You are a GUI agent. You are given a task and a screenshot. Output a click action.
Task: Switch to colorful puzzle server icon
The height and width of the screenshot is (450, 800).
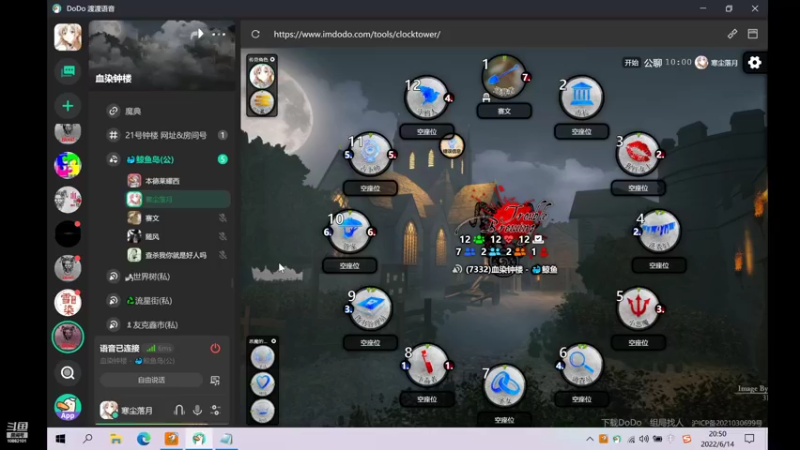(x=67, y=165)
